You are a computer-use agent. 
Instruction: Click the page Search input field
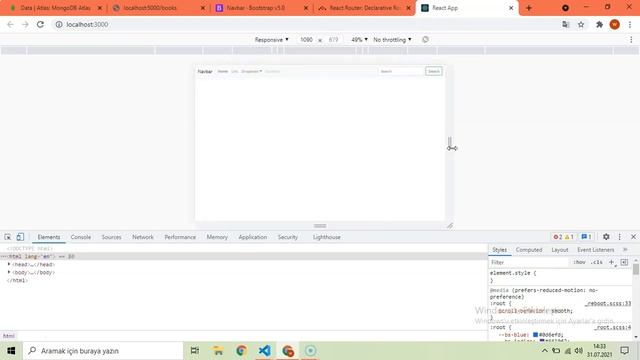[x=401, y=71]
